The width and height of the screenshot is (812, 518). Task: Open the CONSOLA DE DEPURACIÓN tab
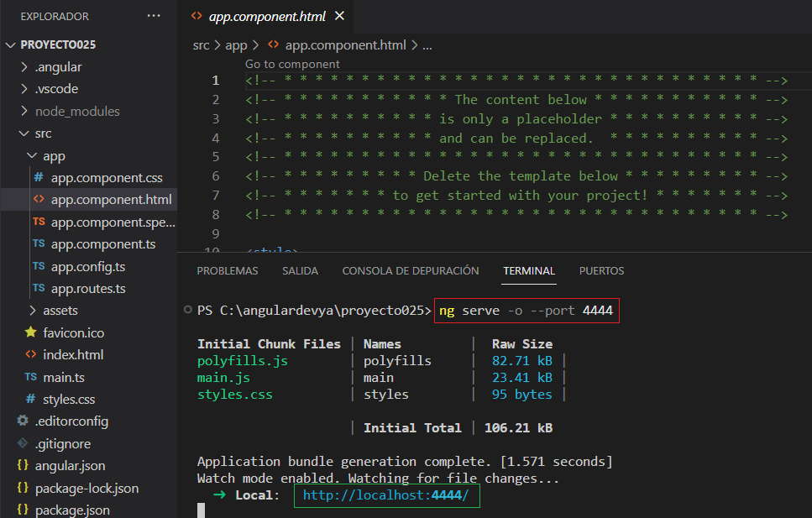pos(411,271)
